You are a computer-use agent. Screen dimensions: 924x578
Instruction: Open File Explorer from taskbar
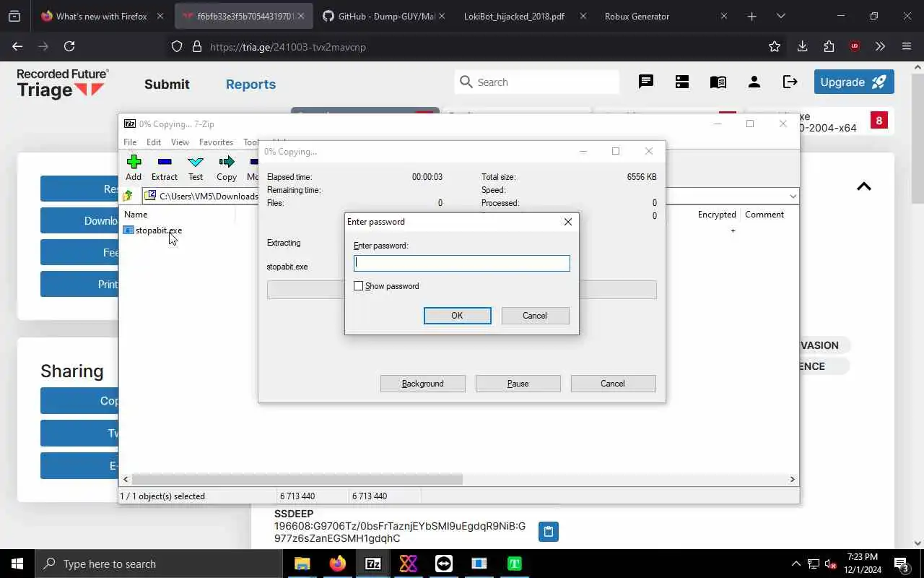(x=302, y=564)
